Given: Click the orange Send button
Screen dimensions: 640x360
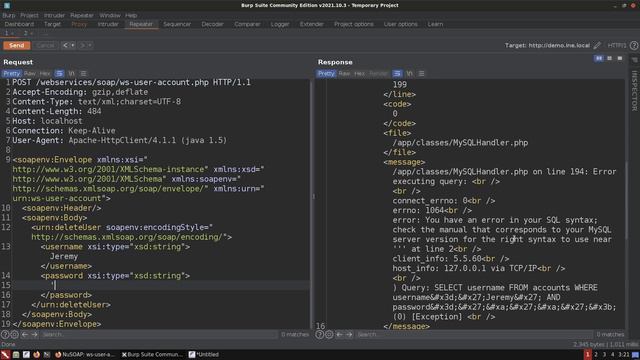Looking at the screenshot, I should [x=17, y=45].
